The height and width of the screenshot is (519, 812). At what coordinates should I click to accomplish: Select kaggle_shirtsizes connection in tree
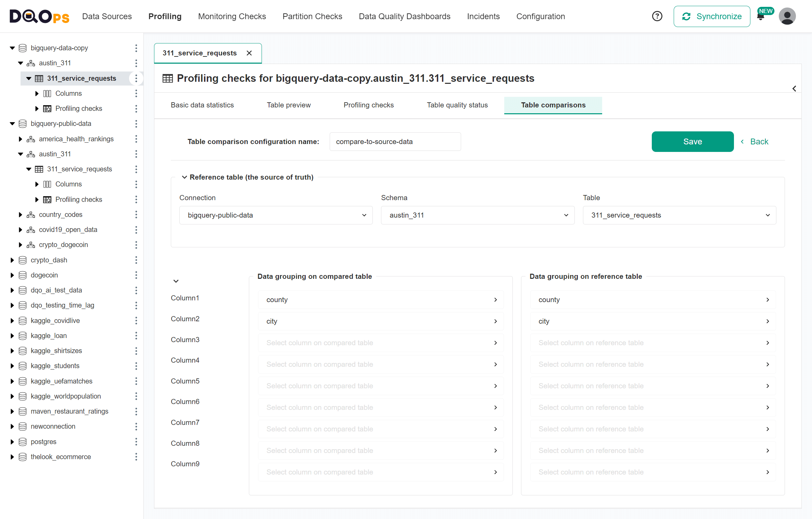56,351
